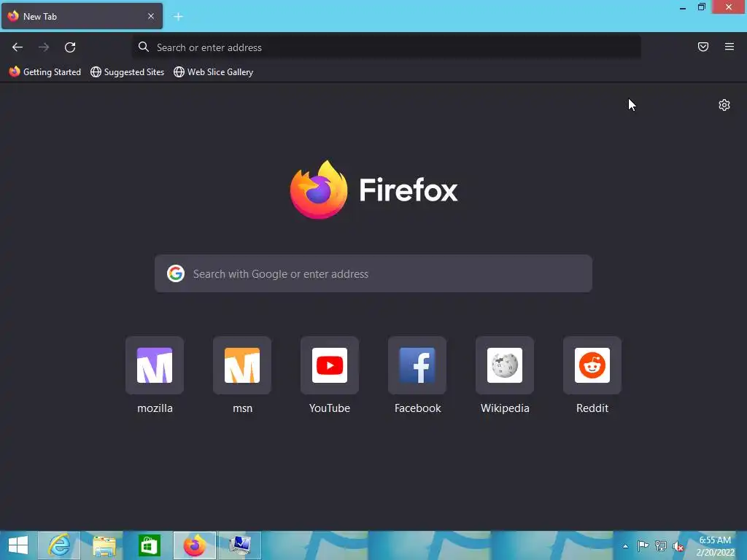Reload the current page
The width and height of the screenshot is (747, 560).
(x=70, y=47)
